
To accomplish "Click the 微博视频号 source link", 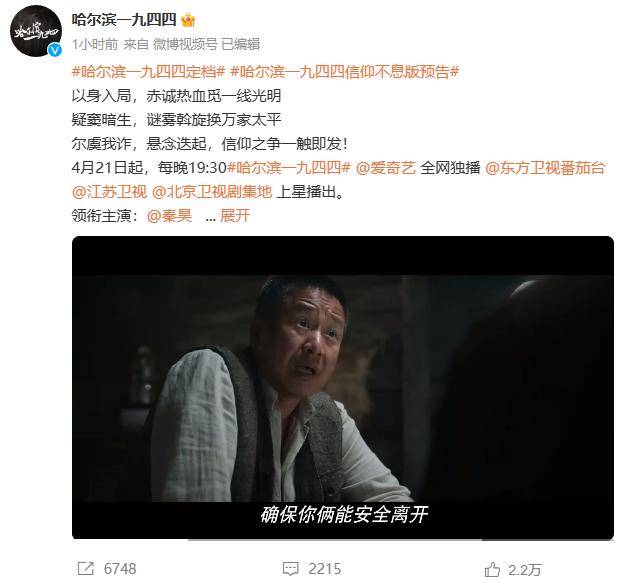I will click(x=185, y=44).
